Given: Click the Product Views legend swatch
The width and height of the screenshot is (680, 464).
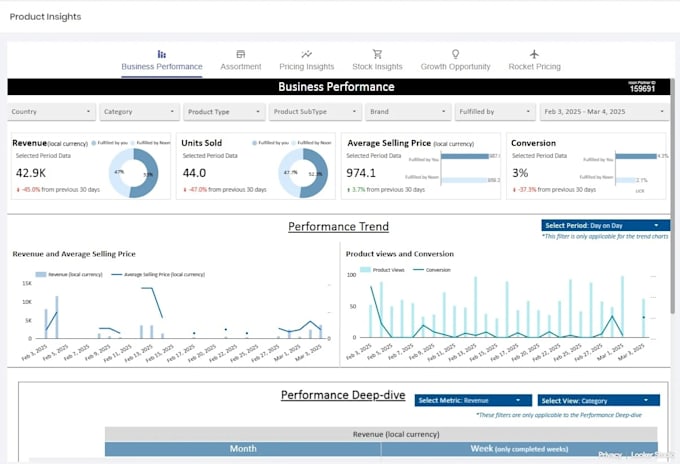Looking at the screenshot, I should coord(366,270).
